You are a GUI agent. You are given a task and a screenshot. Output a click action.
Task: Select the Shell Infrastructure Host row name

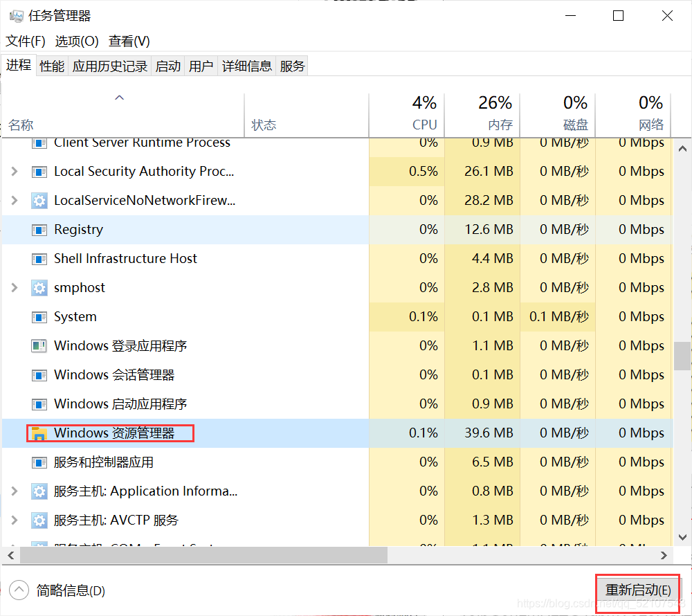125,259
